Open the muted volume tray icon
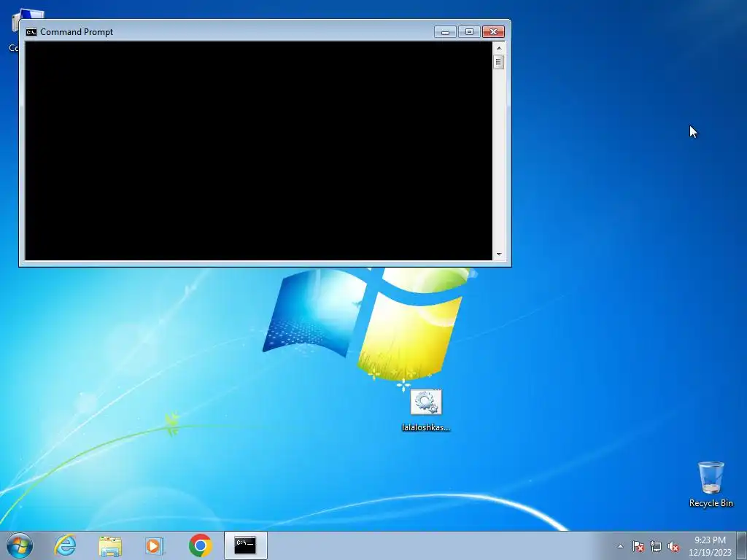Viewport: 747px width, 560px height. (673, 546)
